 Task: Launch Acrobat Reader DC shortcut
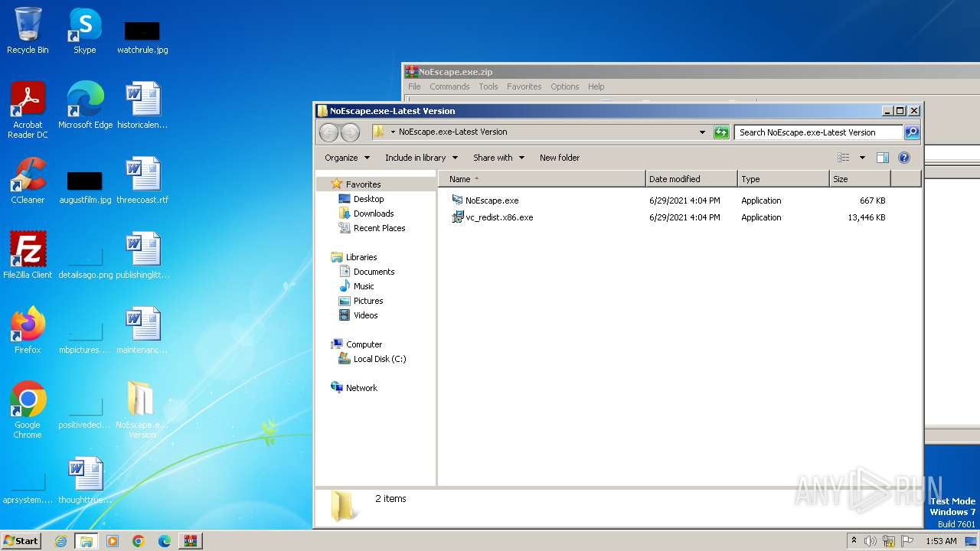pos(28,109)
